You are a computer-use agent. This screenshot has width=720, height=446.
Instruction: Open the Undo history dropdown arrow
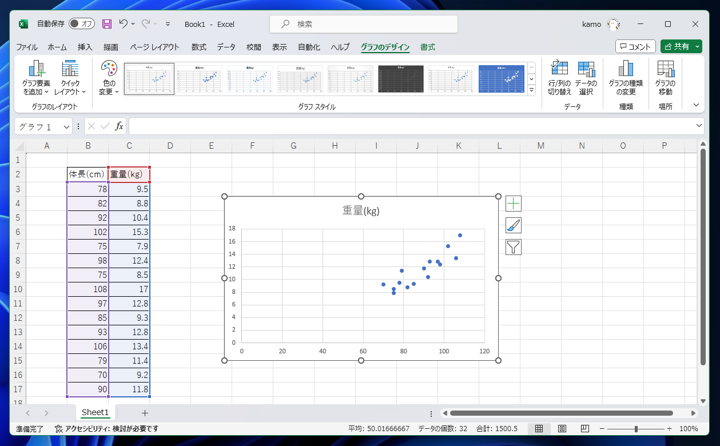click(133, 24)
